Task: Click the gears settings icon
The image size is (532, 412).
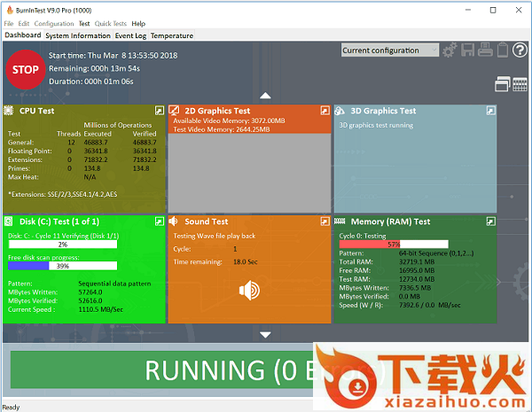Action: 450,51
